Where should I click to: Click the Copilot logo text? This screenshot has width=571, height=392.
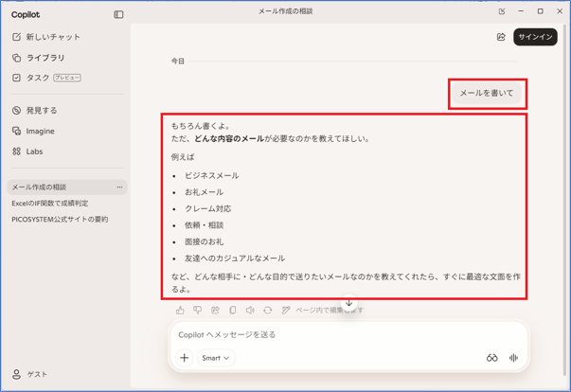pos(26,14)
